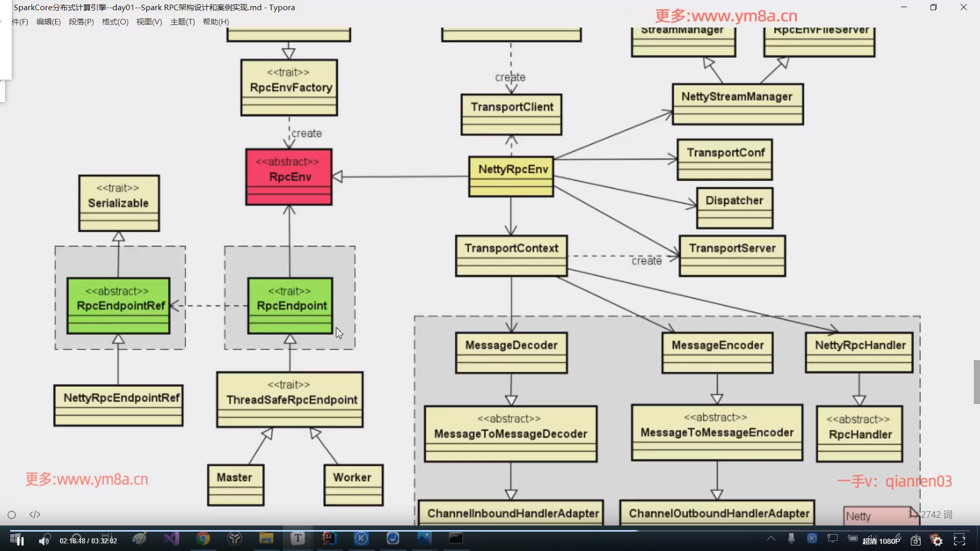Open the 格式(O) menu
The width and height of the screenshot is (980, 551).
115,22
